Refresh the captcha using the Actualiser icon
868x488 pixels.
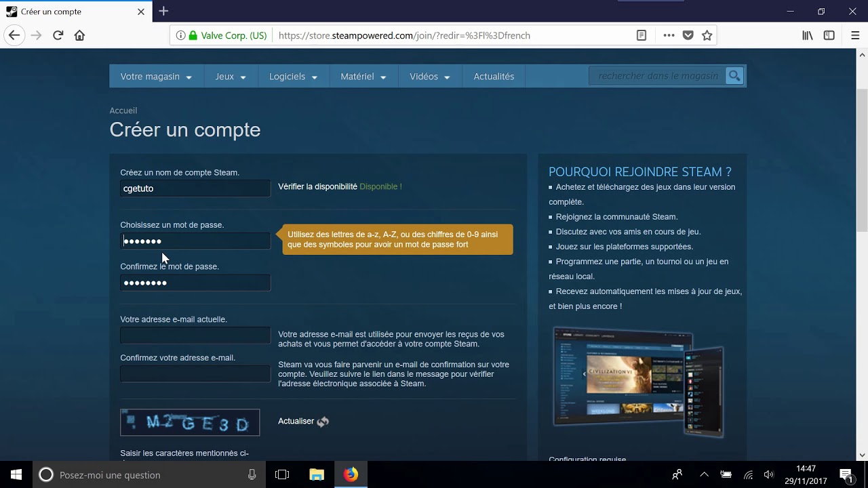pyautogui.click(x=323, y=421)
